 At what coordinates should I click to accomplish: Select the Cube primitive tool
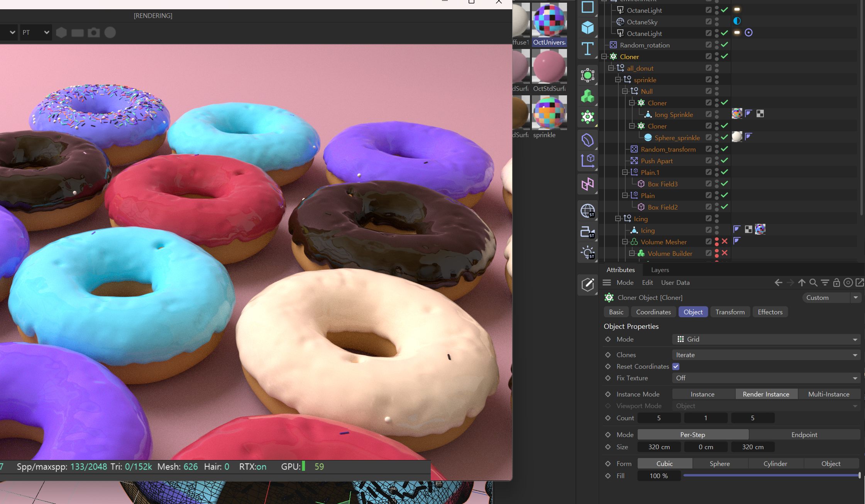click(587, 28)
